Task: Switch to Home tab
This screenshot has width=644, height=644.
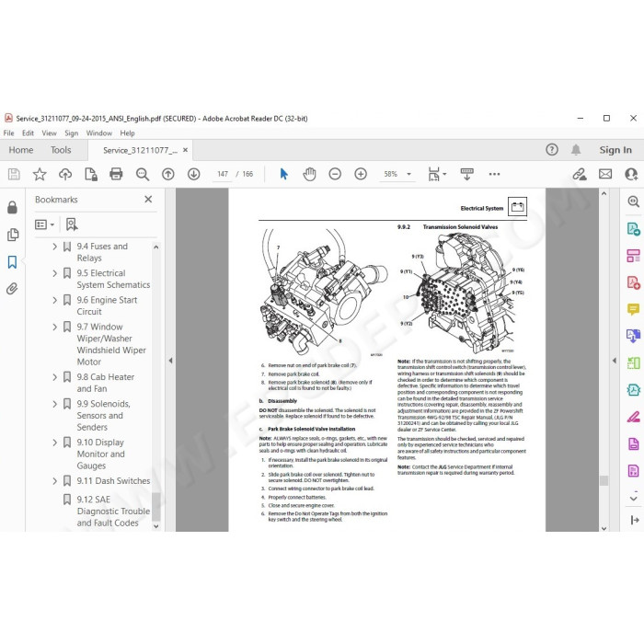Action: [x=21, y=150]
